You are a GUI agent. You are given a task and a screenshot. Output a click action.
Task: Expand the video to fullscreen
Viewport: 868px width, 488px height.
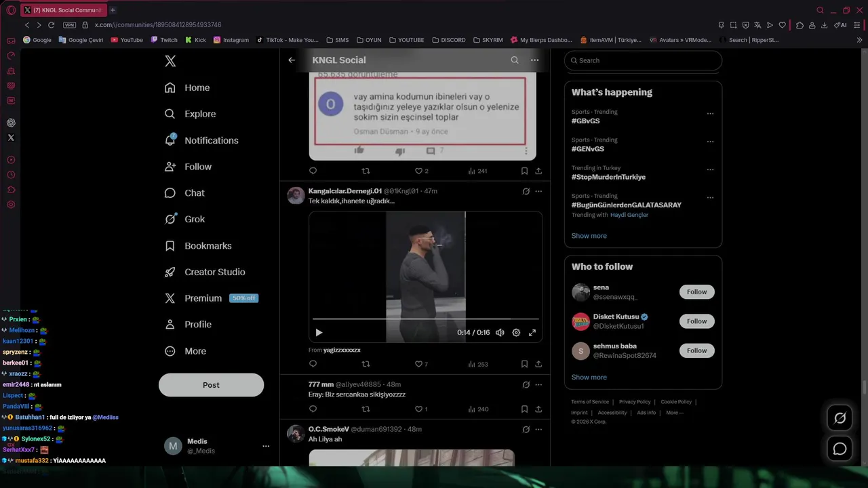pos(532,333)
